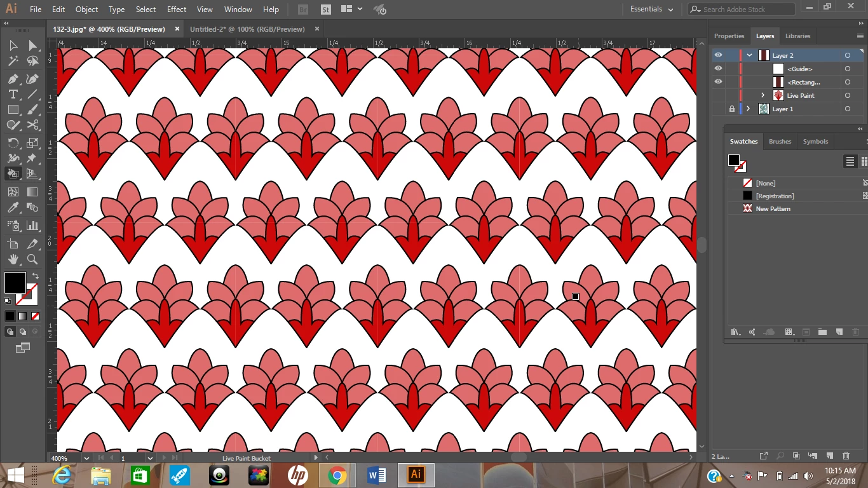Viewport: 868px width, 488px height.
Task: Select the Live Paint Bucket tool
Action: pyautogui.click(x=13, y=173)
